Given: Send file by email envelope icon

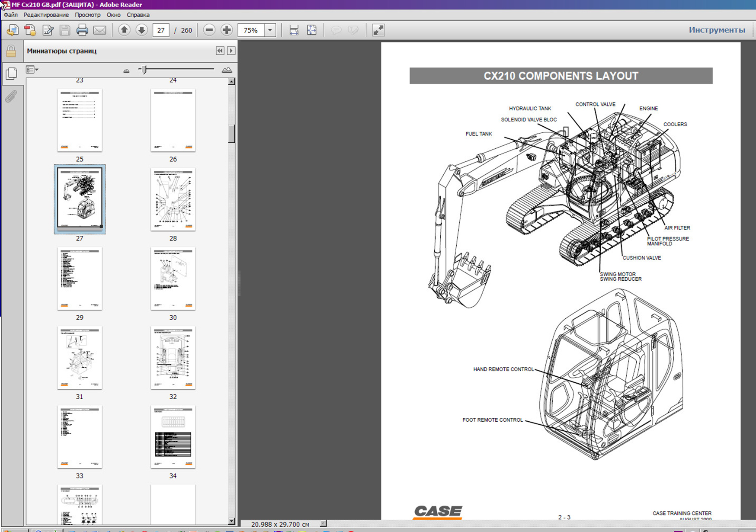Looking at the screenshot, I should click(x=100, y=30).
